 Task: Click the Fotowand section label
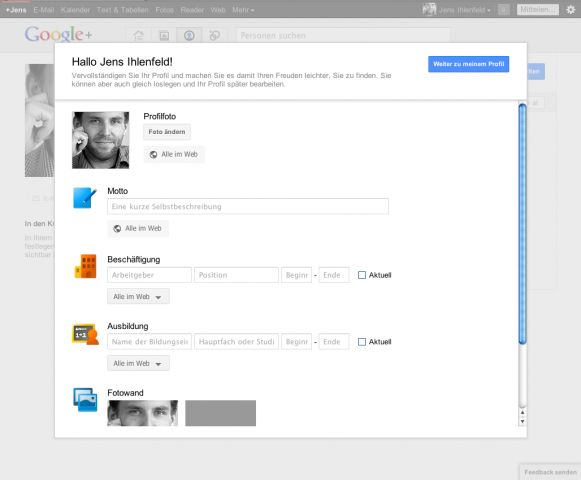coord(125,393)
